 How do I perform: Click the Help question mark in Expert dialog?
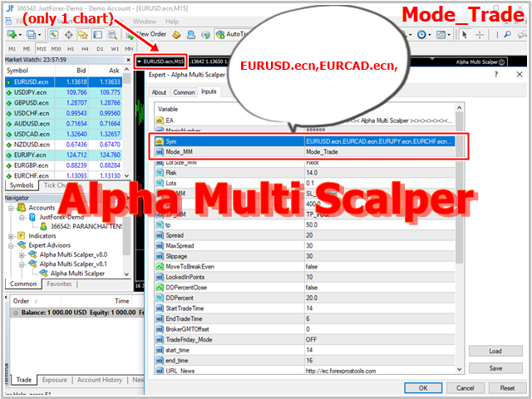(x=496, y=74)
